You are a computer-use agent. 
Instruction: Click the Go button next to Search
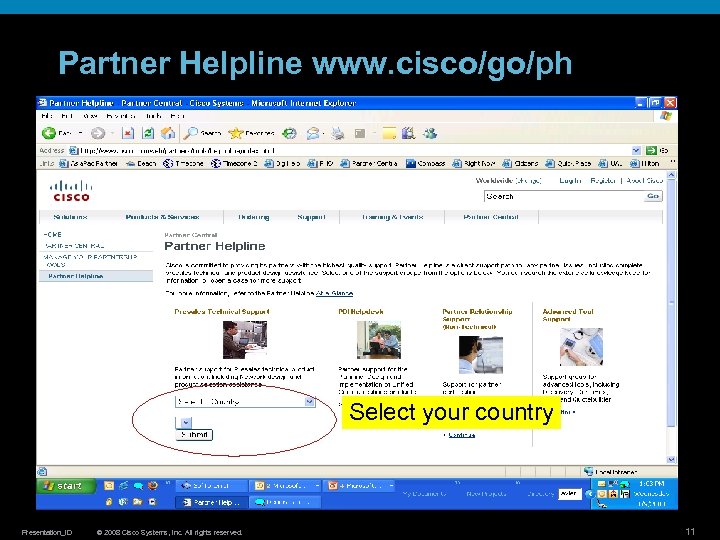tap(653, 197)
